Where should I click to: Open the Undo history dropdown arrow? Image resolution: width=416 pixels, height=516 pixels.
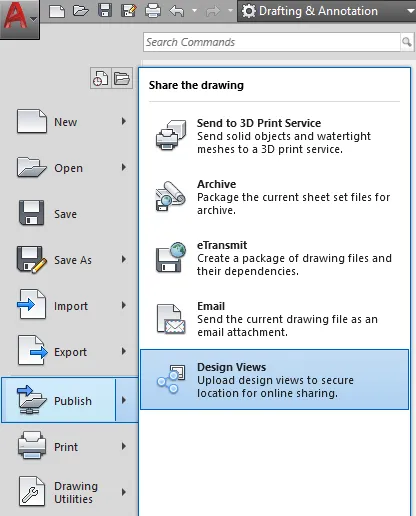tap(194, 11)
